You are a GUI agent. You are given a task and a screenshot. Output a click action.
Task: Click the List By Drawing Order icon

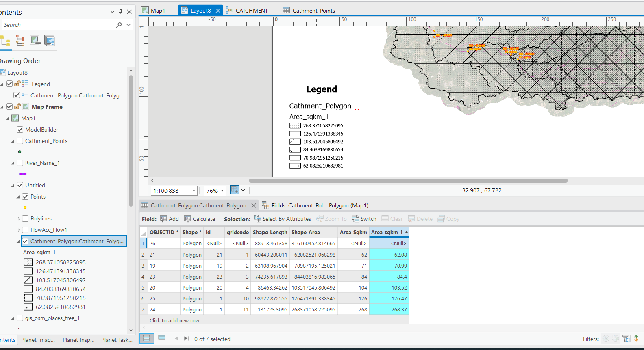(5, 41)
